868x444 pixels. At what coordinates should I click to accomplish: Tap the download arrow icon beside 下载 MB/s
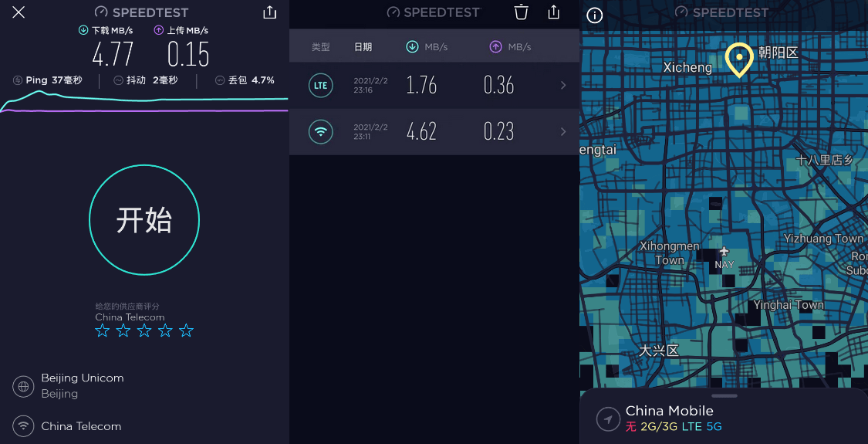coord(83,30)
